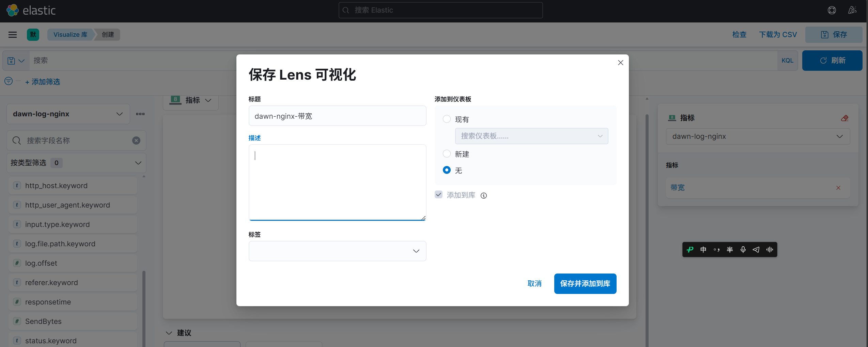Clear the field name search

click(136, 141)
